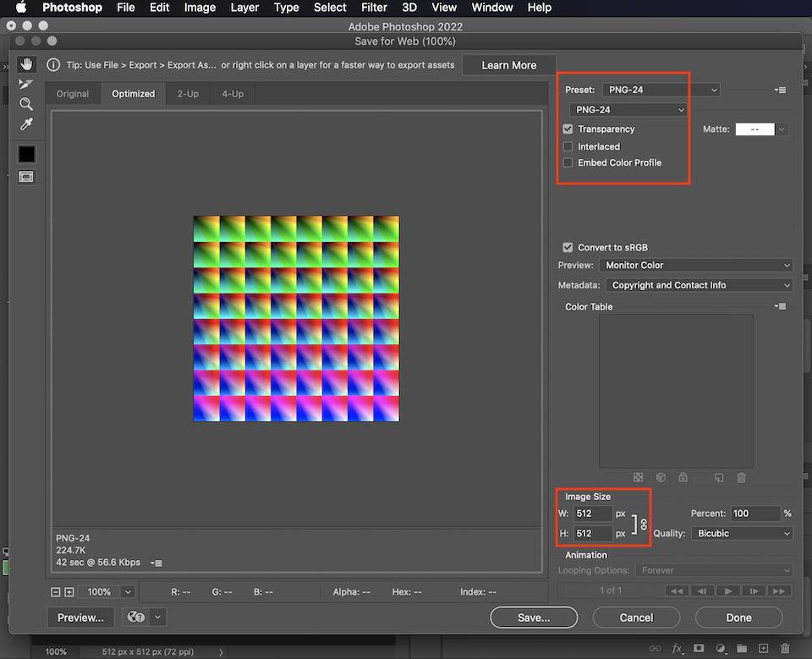The width and height of the screenshot is (812, 659).
Task: Click the Matte white color swatch
Action: tap(755, 129)
